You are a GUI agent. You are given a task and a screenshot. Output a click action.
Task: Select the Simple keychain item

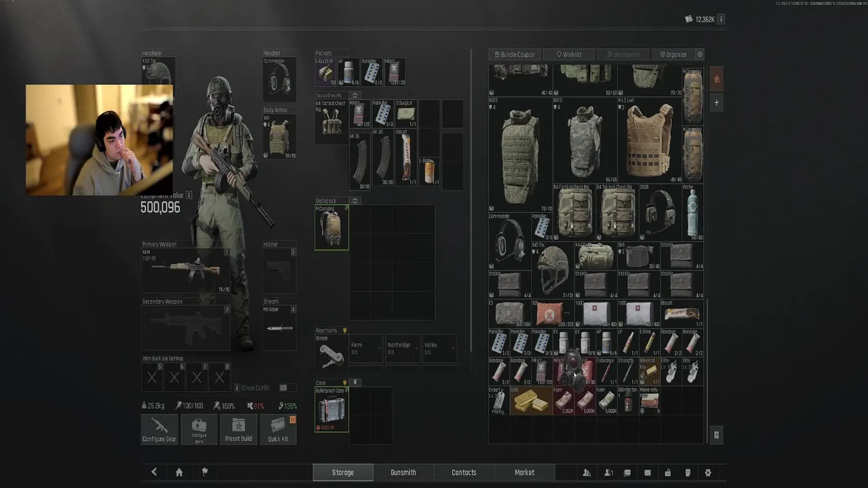tap(332, 352)
